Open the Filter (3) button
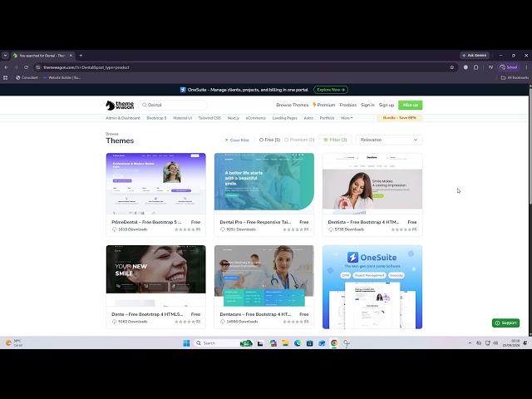This screenshot has width=532, height=399. pyautogui.click(x=335, y=140)
